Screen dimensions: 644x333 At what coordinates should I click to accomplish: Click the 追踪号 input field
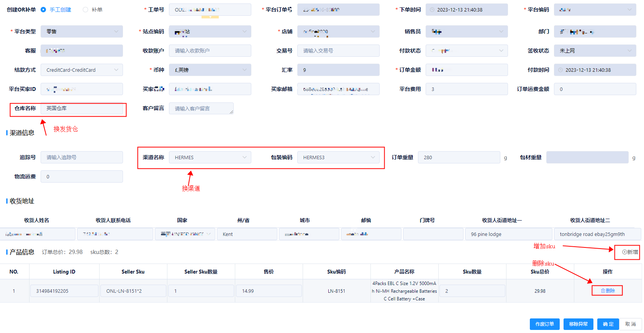tap(82, 157)
